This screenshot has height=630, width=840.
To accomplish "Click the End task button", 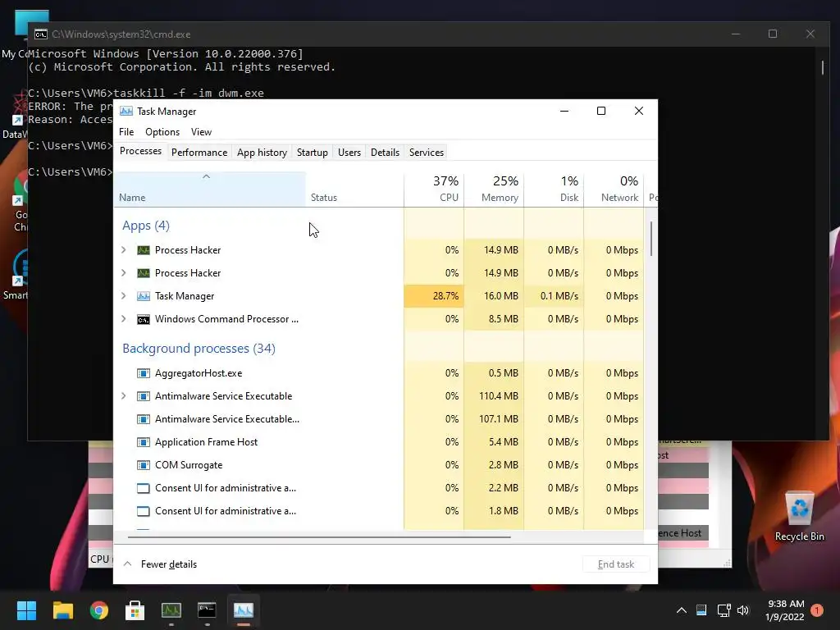I will [x=616, y=564].
